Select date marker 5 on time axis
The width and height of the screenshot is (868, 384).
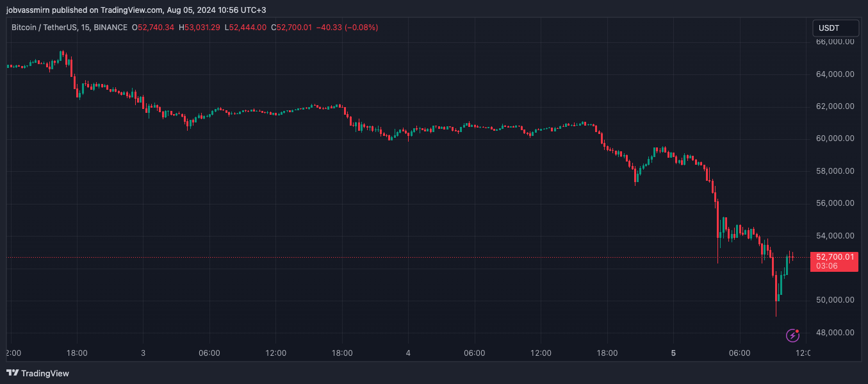tap(673, 353)
